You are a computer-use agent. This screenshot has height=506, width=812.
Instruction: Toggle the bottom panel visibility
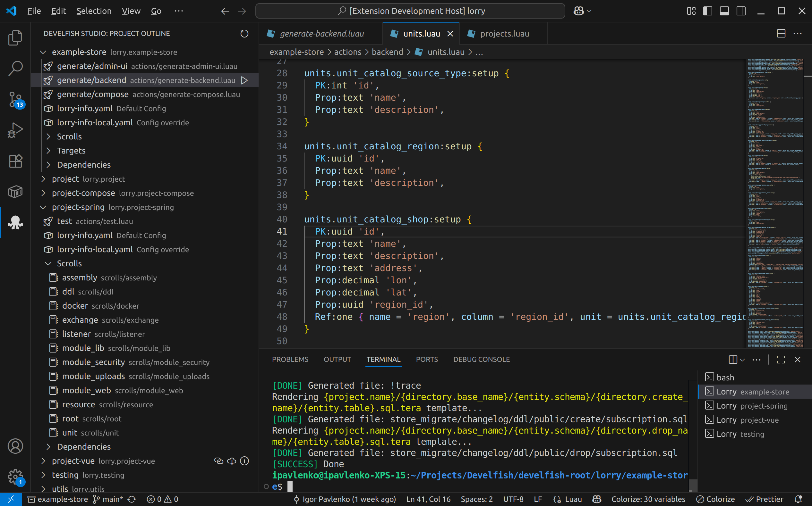(724, 11)
